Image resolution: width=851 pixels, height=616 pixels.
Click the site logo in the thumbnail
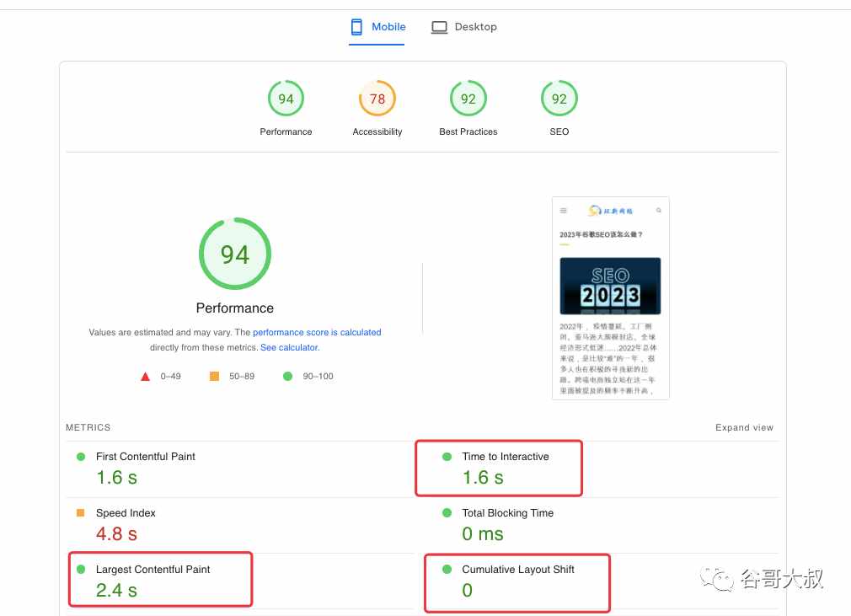point(611,211)
